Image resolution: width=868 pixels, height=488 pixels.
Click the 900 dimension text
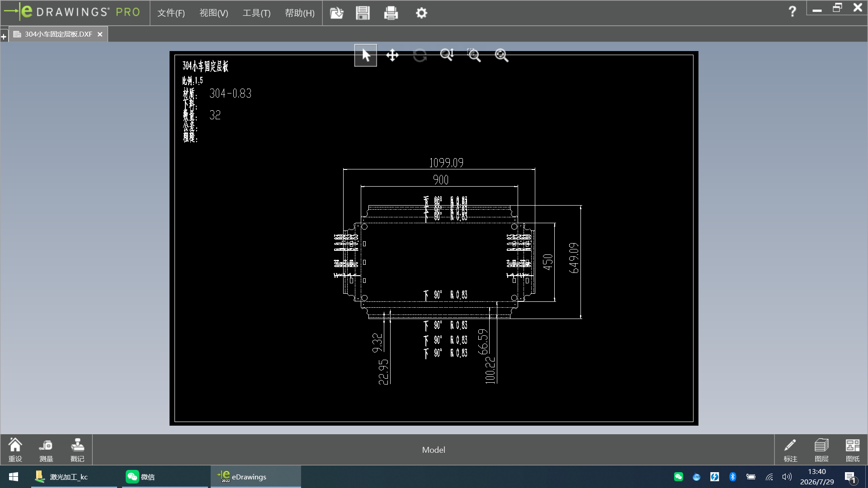coord(441,180)
